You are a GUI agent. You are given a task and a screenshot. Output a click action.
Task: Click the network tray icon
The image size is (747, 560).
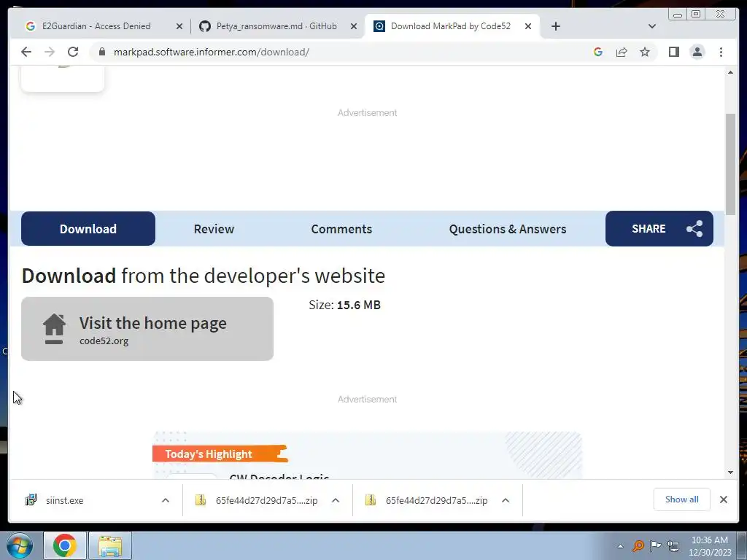coord(673,545)
